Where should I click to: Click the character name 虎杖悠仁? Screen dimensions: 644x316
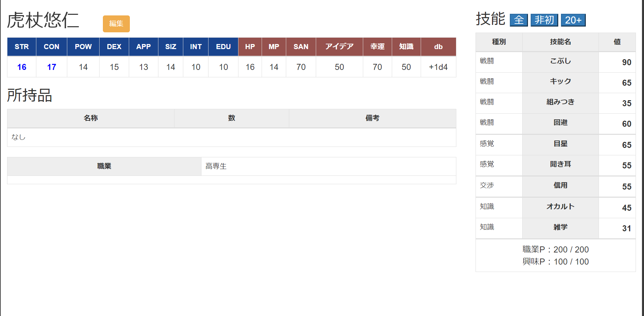point(43,20)
